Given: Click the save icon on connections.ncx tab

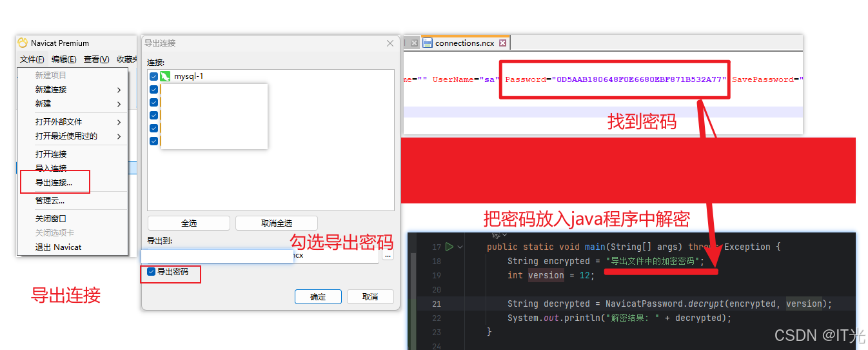Looking at the screenshot, I should pyautogui.click(x=427, y=43).
